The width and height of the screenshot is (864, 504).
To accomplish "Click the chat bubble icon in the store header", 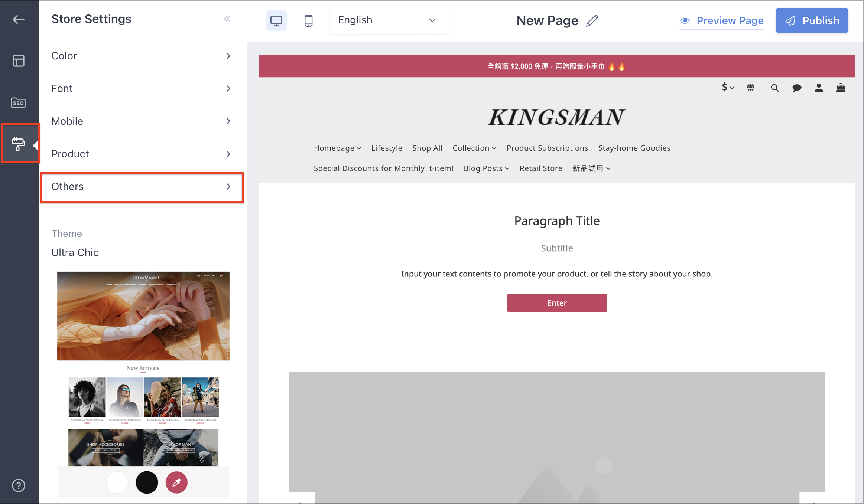I will 797,88.
